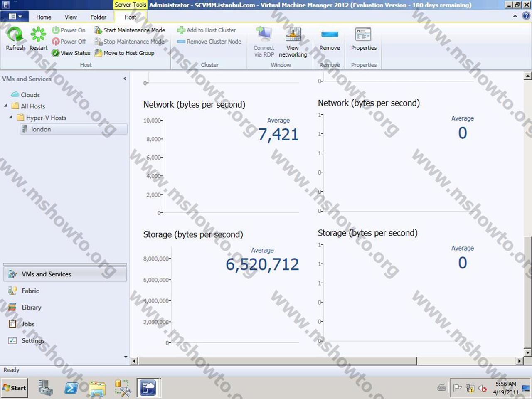The image size is (532, 399).
Task: Click Start Maintenance Mode
Action: pyautogui.click(x=130, y=30)
